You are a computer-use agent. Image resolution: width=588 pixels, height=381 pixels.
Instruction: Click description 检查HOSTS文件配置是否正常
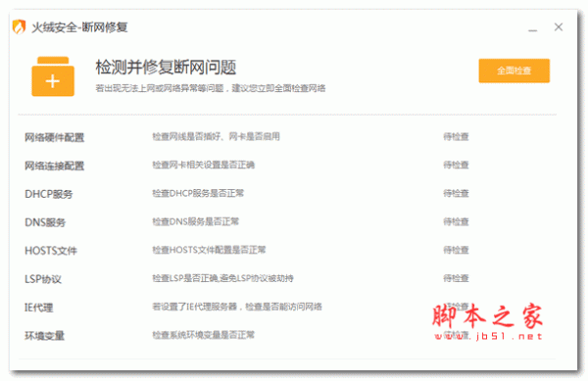click(x=209, y=250)
